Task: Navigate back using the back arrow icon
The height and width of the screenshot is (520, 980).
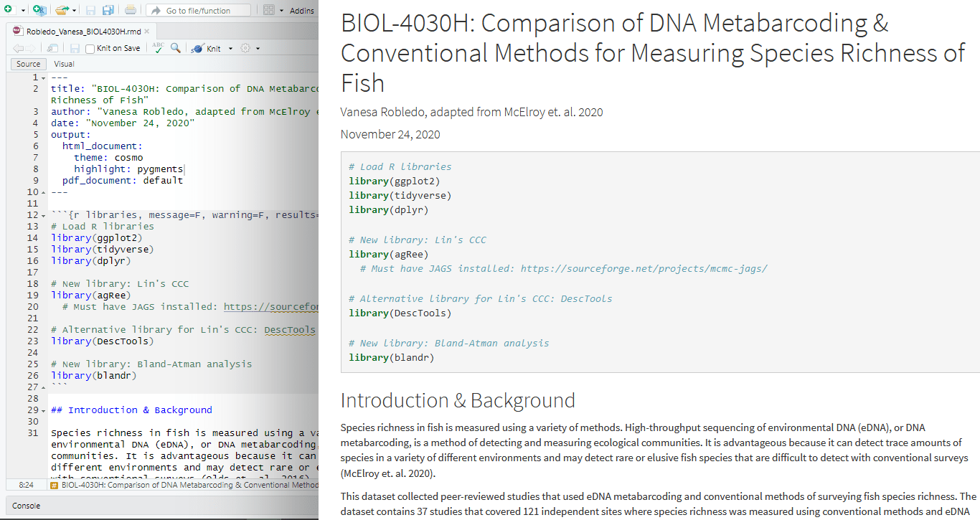Action: pyautogui.click(x=18, y=48)
